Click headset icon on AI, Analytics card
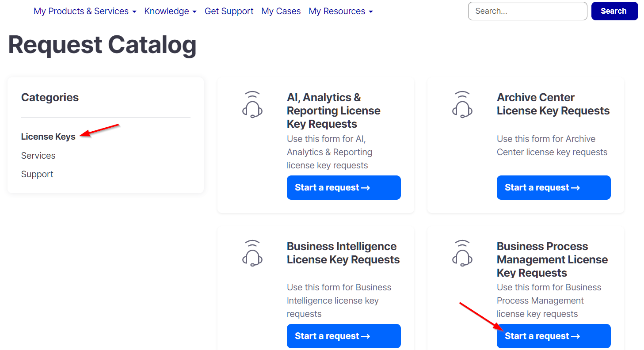This screenshot has width=644, height=350. [x=252, y=105]
